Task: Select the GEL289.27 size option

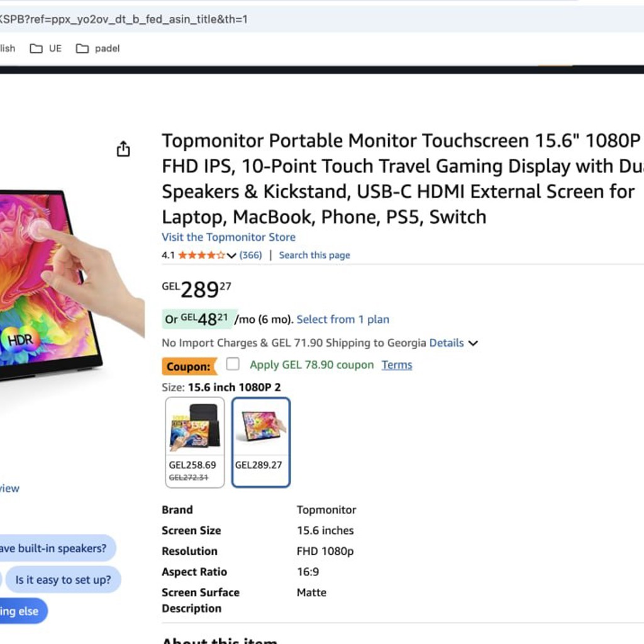Action: click(261, 442)
